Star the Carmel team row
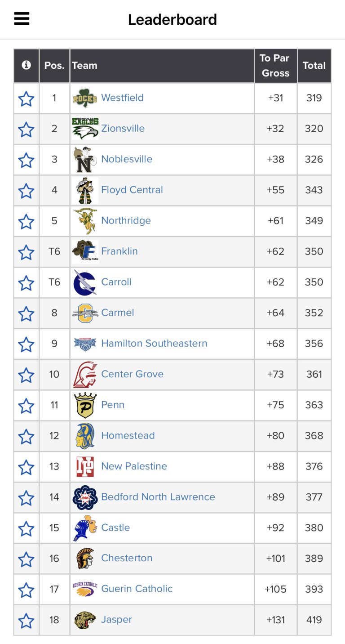This screenshot has height=644, width=345. pyautogui.click(x=27, y=313)
